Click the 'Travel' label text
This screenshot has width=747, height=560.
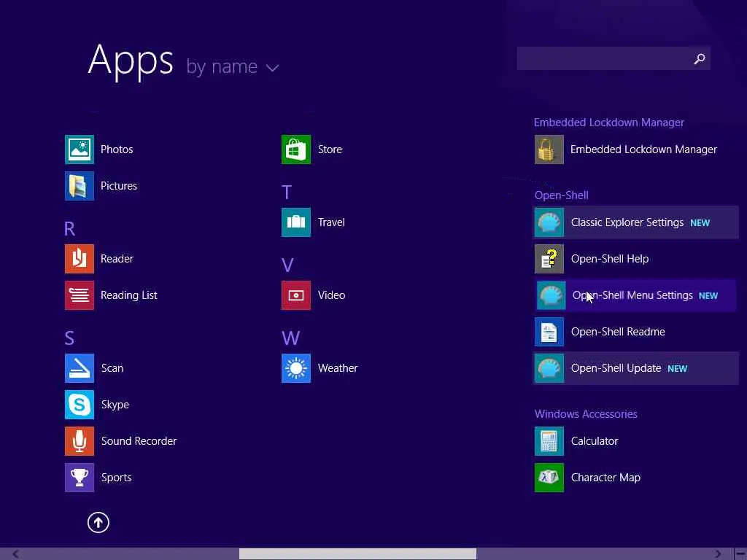331,222
